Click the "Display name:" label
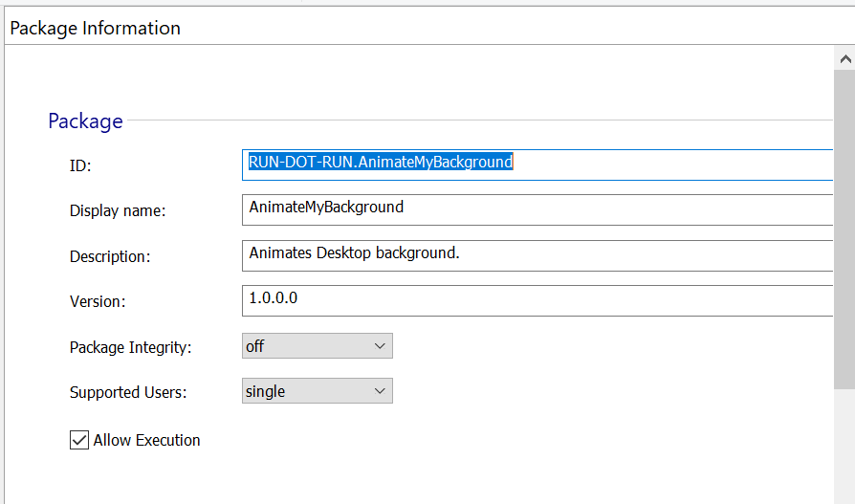Viewport: 855px width, 504px height. click(x=118, y=210)
